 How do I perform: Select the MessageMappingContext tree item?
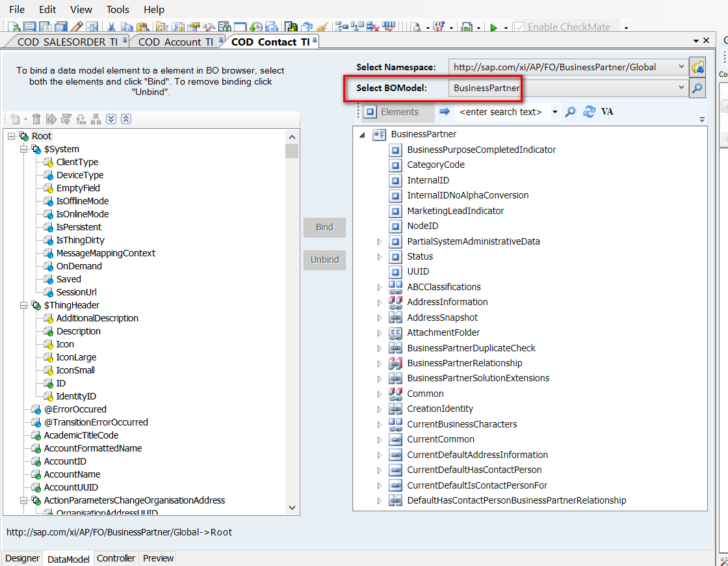coord(106,253)
